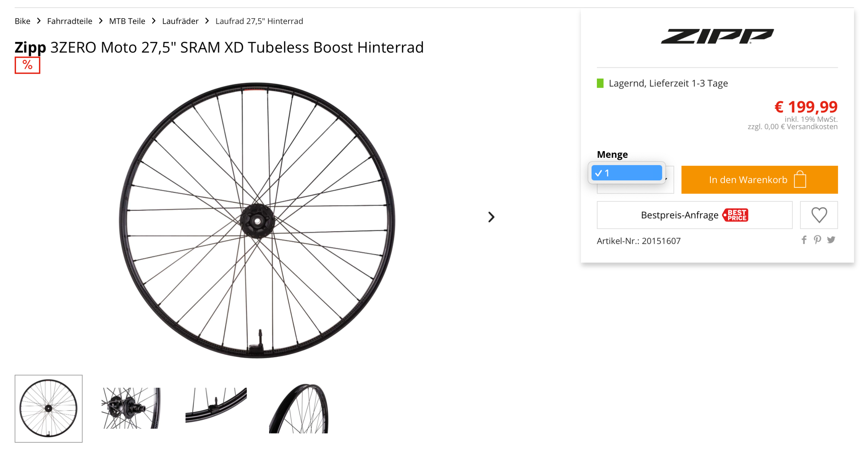Click the Pinterest share icon

[817, 240]
